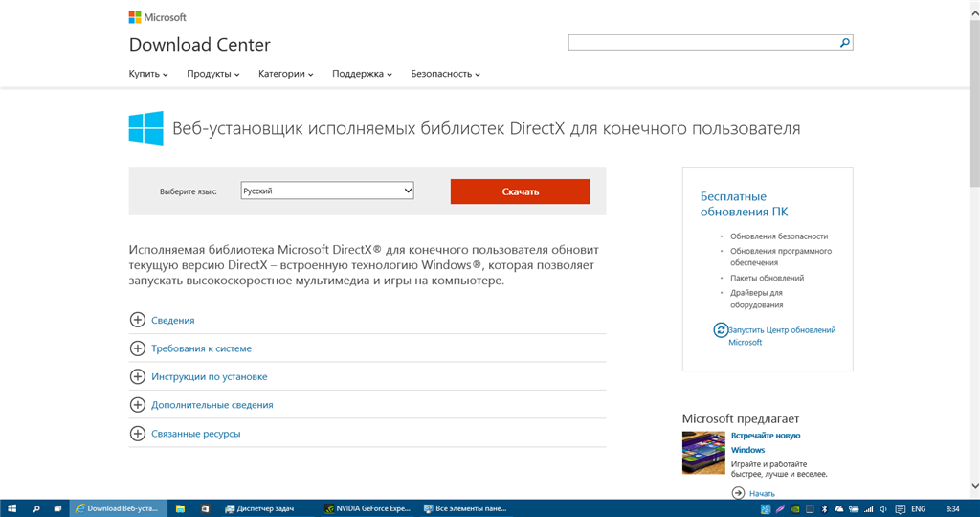The image size is (980, 517).
Task: Click the search magnifier icon
Action: click(844, 42)
